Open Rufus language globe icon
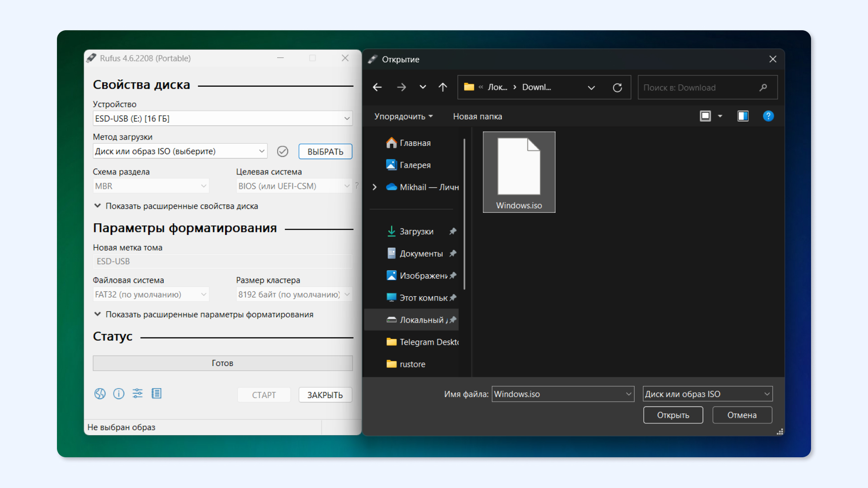 (x=100, y=394)
